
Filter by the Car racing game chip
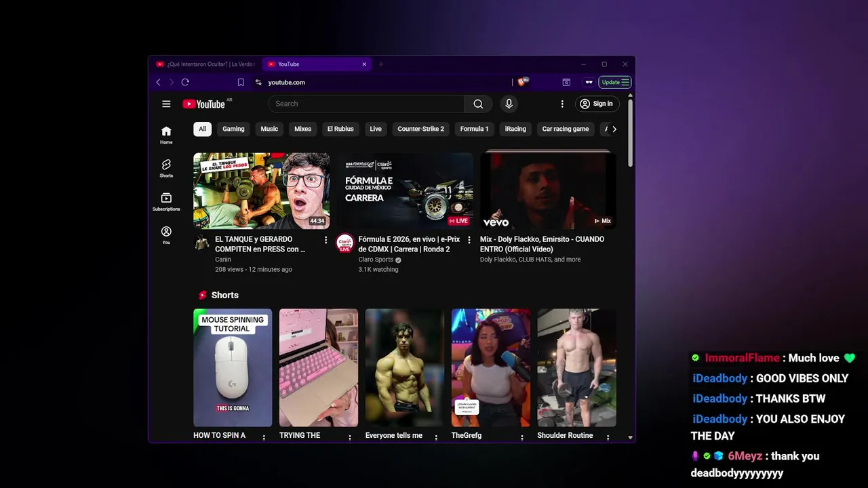pos(566,129)
